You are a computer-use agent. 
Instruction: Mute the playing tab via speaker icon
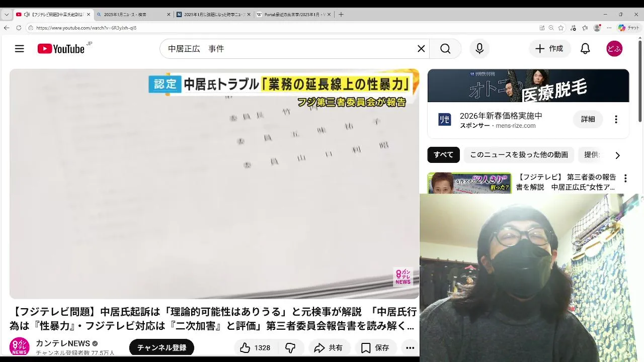27,15
